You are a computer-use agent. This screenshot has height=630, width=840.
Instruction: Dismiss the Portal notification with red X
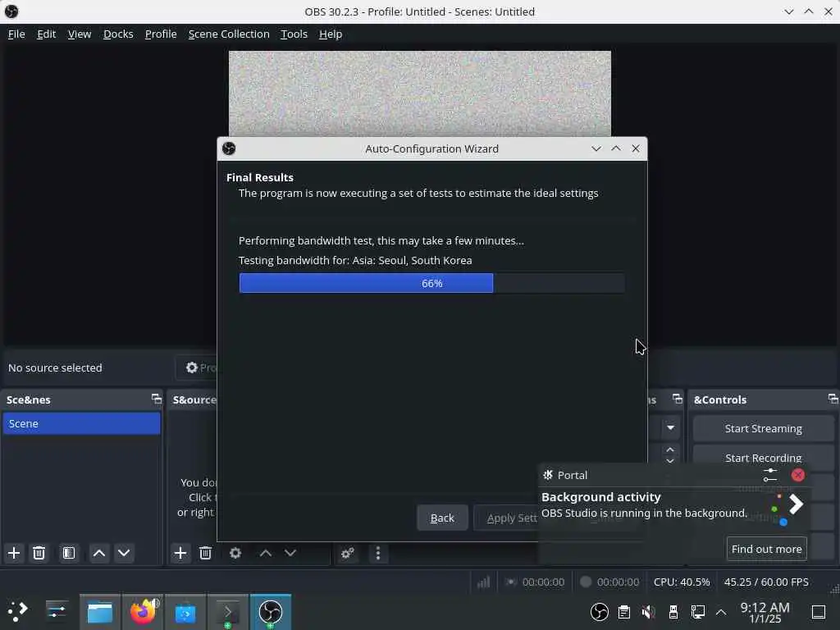[x=797, y=475]
